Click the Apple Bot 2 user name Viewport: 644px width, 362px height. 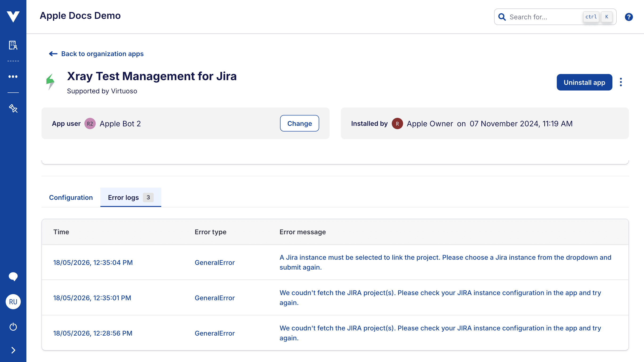click(x=120, y=123)
